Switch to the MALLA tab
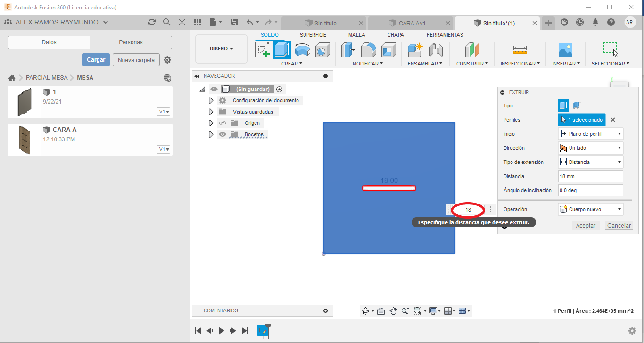Viewport: 644px width, 343px height. tap(357, 35)
